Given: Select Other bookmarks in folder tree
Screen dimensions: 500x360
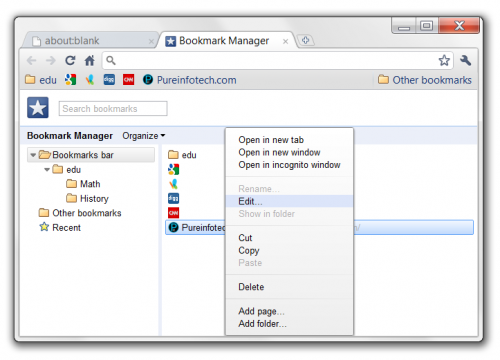Looking at the screenshot, I should [80, 213].
